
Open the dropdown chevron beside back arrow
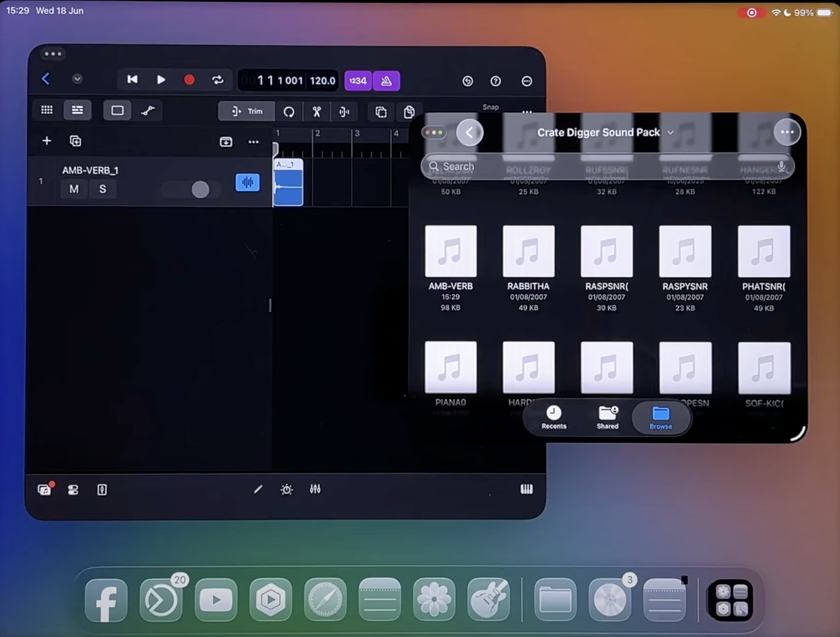pos(77,79)
